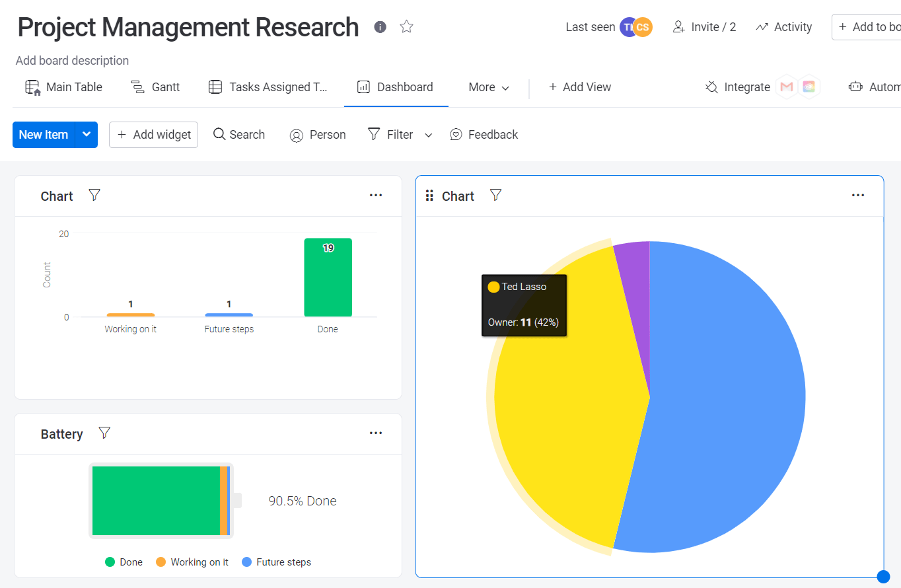Viewport: 901px width, 588px height.
Task: Toggle the Working on it legend item
Action: coord(192,562)
